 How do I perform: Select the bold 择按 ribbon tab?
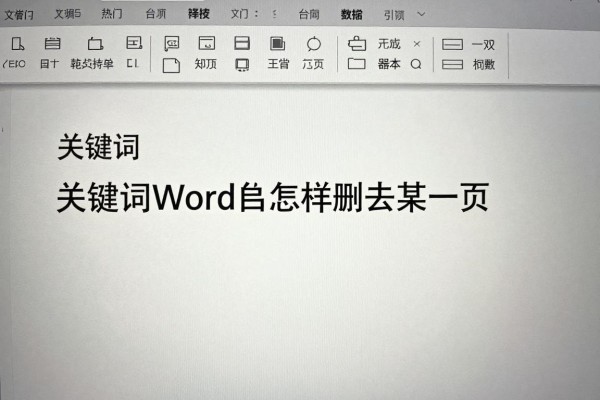pyautogui.click(x=199, y=14)
